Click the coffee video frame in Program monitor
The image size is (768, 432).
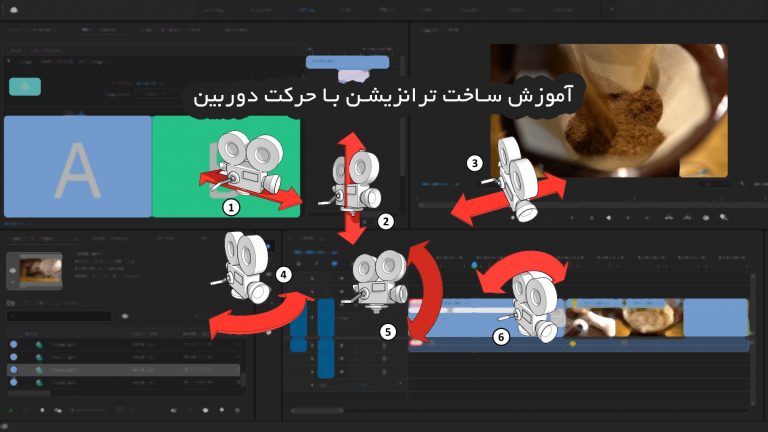coord(609,111)
